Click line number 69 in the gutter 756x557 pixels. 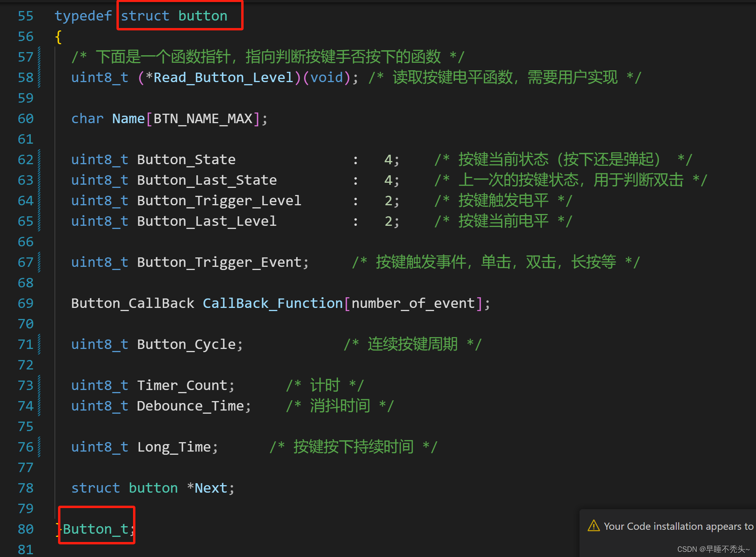(x=26, y=303)
